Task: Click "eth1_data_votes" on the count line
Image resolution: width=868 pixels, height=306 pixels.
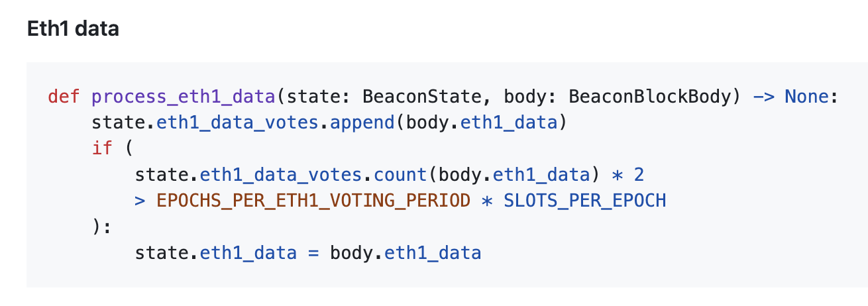Action: point(281,175)
